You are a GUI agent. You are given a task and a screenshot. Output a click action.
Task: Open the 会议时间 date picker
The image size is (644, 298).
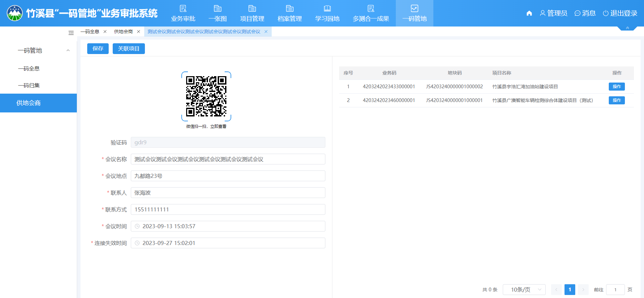(228, 226)
